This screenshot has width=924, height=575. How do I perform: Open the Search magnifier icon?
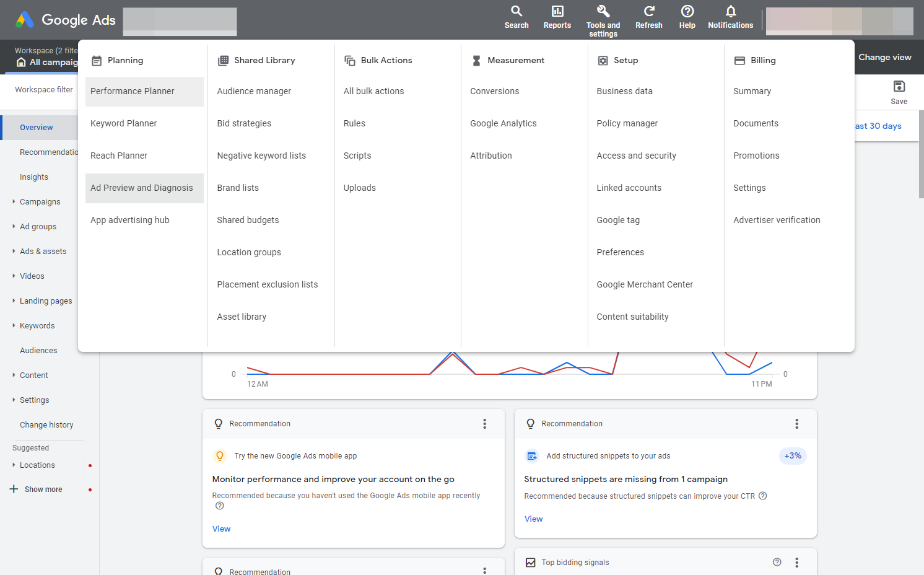coord(516,11)
